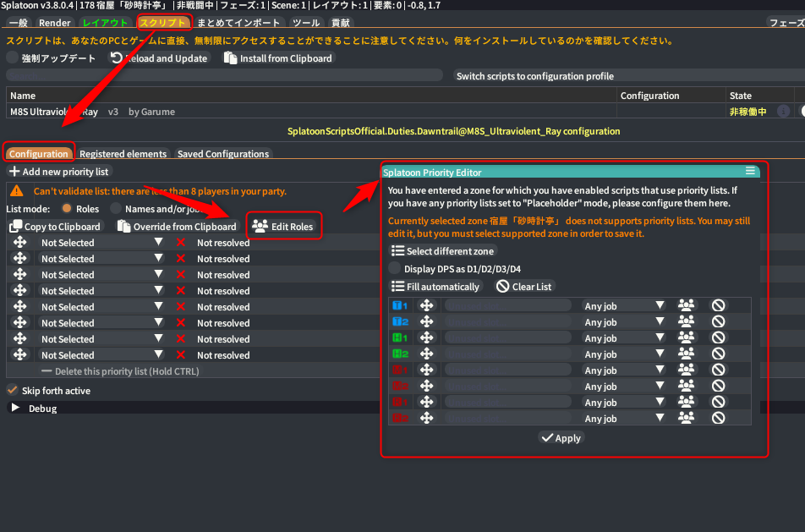Click the move handle for the T1 slot
Screen dimensions: 805x532
(x=426, y=305)
